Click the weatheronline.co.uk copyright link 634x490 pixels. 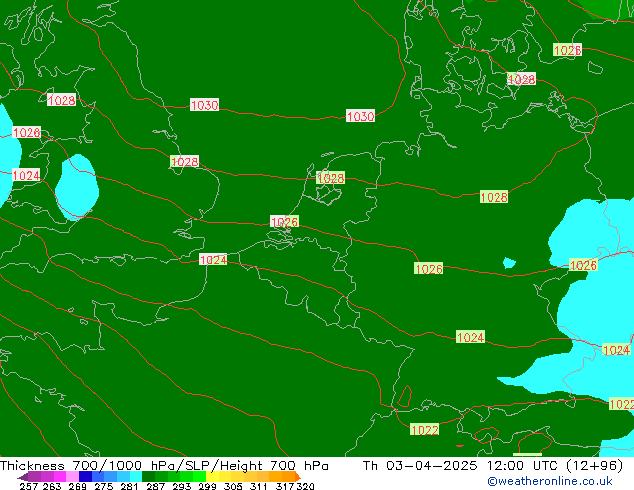point(550,481)
